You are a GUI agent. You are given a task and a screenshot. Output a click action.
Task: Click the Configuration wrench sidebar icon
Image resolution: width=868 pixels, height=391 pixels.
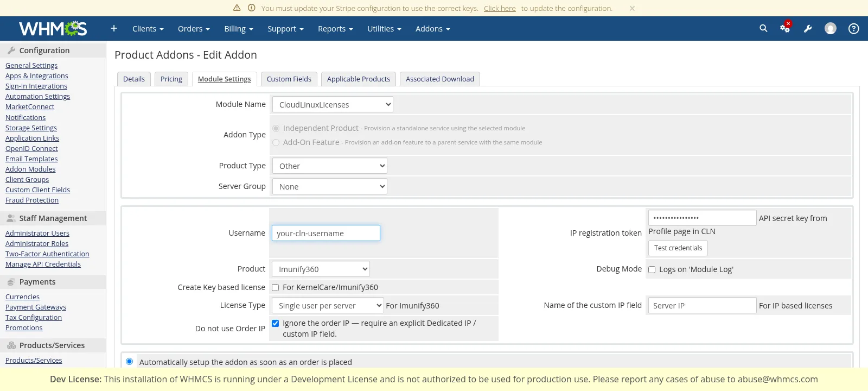pyautogui.click(x=11, y=50)
